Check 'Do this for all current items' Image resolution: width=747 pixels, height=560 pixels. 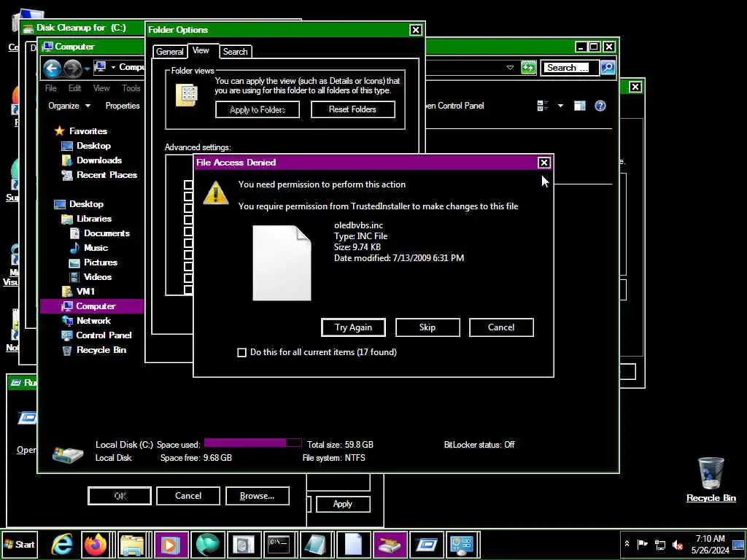pyautogui.click(x=241, y=352)
